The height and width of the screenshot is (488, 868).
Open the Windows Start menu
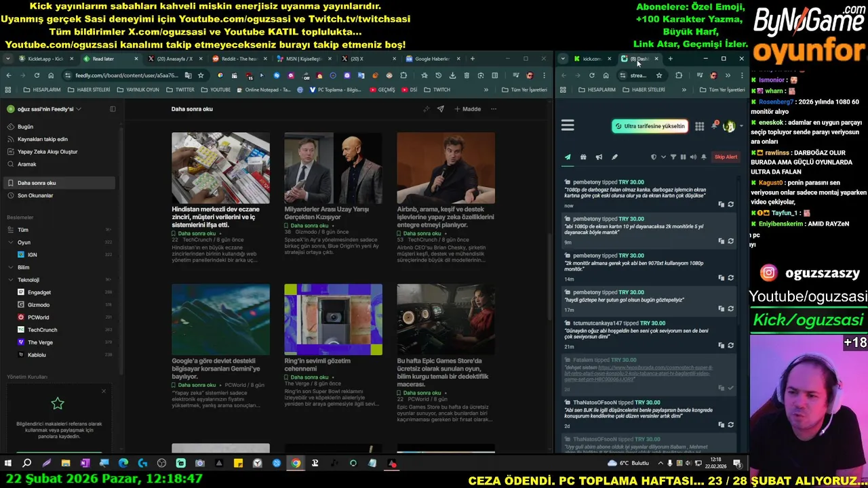(x=8, y=463)
